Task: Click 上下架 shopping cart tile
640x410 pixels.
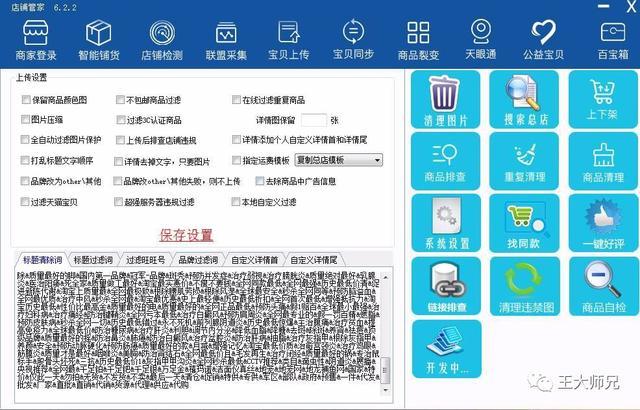Action: point(603,99)
